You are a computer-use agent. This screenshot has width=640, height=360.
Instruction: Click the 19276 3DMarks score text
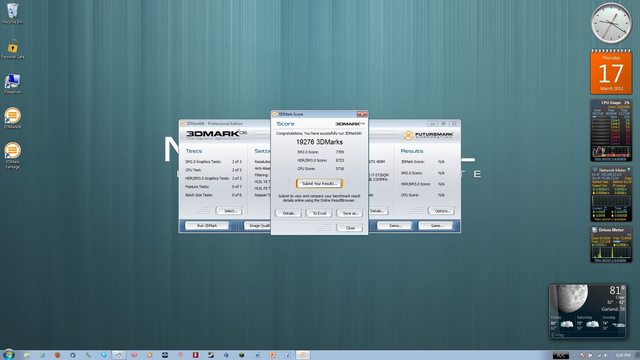click(319, 142)
